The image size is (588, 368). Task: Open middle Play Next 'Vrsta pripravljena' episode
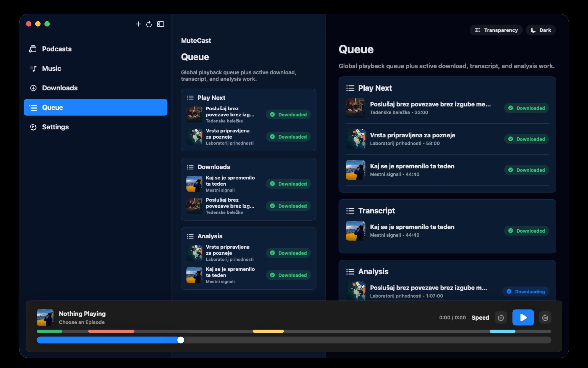point(248,137)
